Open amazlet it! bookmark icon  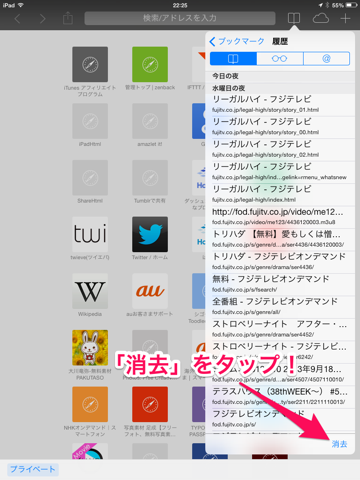click(150, 121)
